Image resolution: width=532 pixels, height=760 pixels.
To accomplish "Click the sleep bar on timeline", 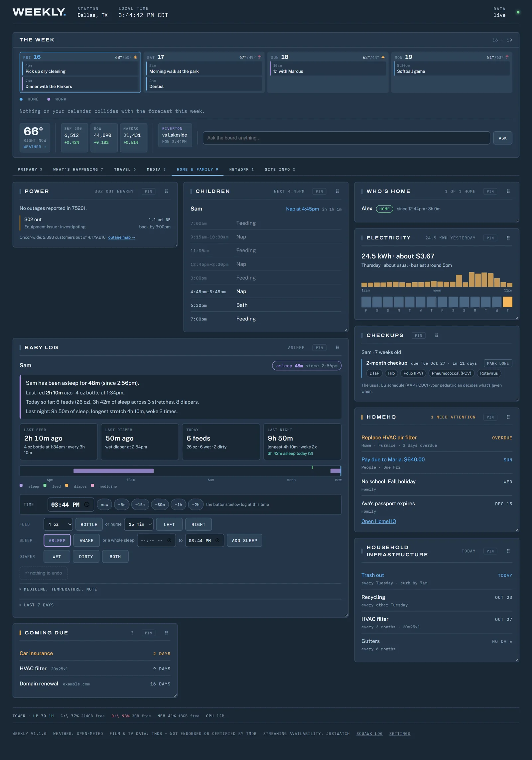I will click(113, 471).
